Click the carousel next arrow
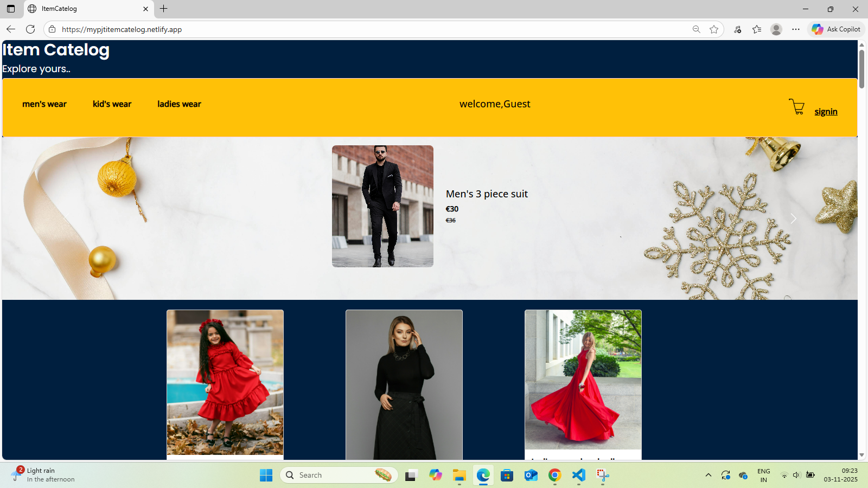 pos(793,218)
